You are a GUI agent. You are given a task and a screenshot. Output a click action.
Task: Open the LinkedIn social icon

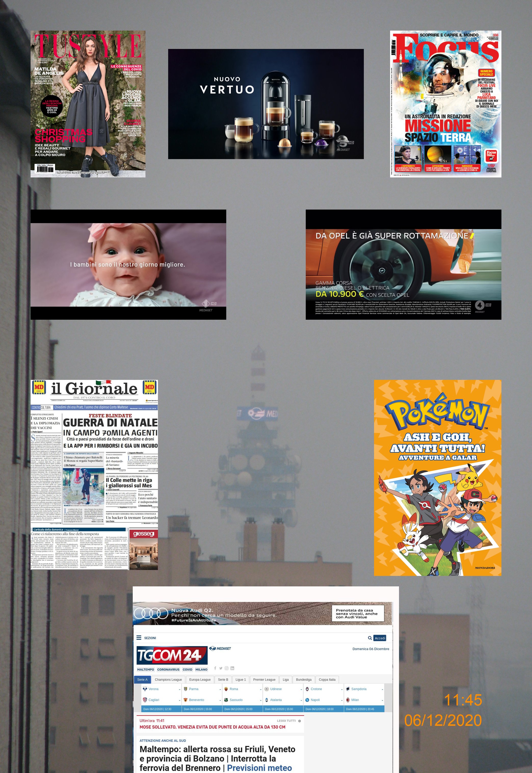point(232,668)
